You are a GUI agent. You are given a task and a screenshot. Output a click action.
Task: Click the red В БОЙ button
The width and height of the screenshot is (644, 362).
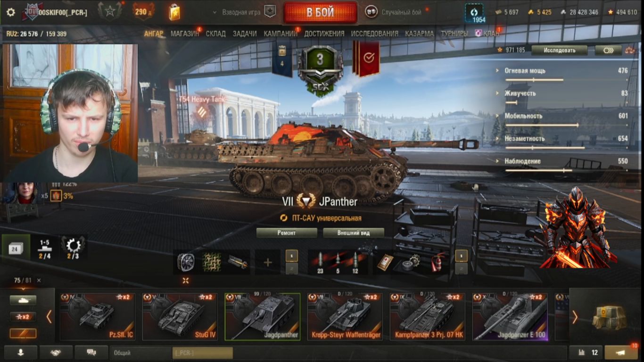click(x=320, y=12)
